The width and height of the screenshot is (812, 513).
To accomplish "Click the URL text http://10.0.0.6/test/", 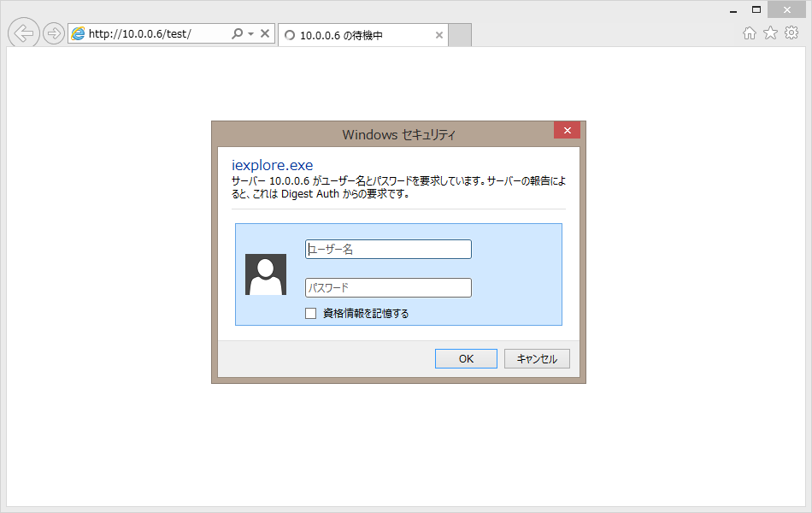I will tap(141, 34).
